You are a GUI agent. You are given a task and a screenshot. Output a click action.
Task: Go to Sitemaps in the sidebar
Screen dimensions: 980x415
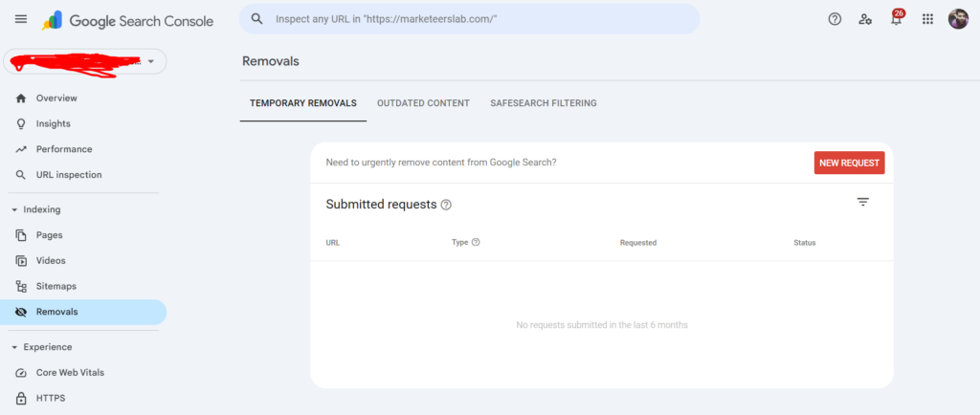(x=56, y=286)
